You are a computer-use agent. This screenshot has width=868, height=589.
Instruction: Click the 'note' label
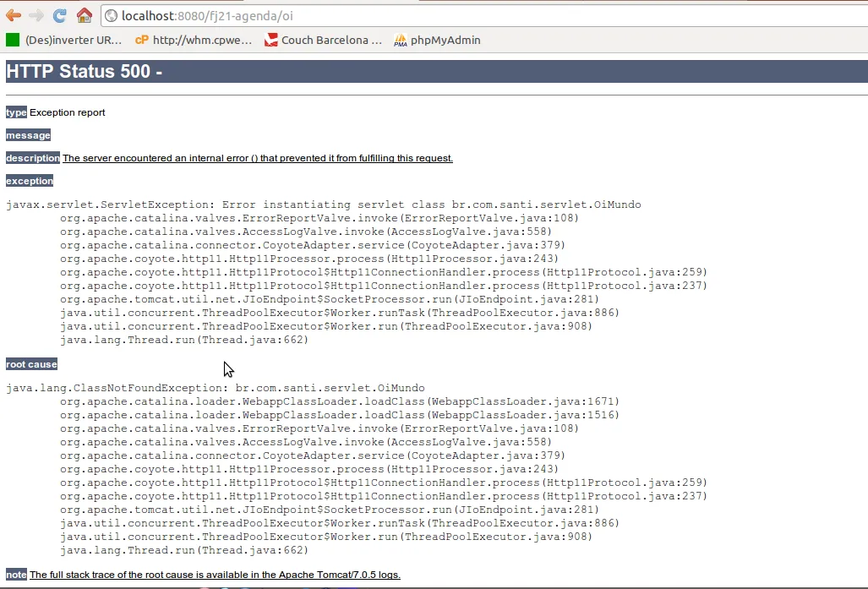[x=16, y=575]
